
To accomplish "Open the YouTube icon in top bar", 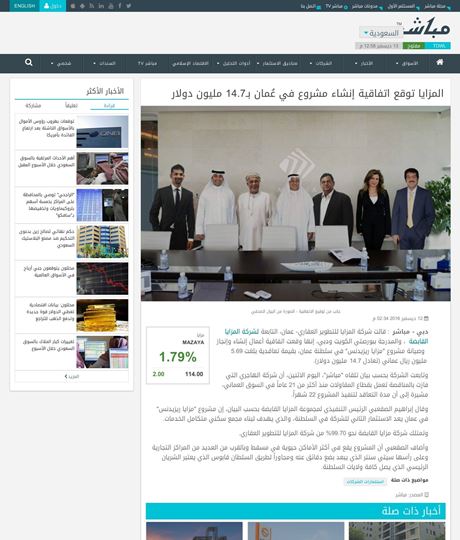I will click(111, 6).
